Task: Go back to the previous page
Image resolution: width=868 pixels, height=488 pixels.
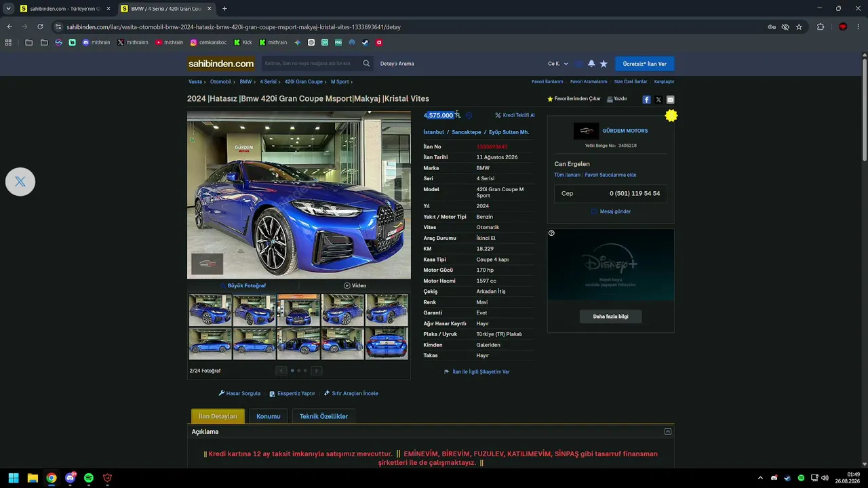Action: pyautogui.click(x=9, y=27)
